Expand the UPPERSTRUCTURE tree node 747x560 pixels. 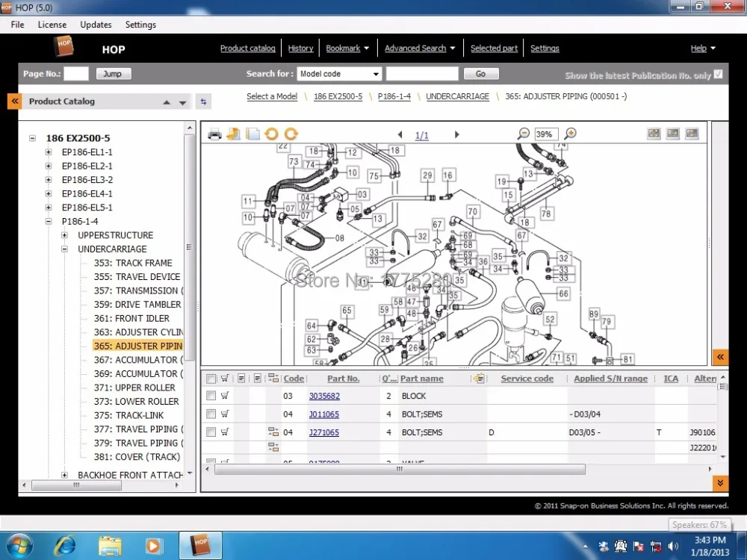click(65, 234)
